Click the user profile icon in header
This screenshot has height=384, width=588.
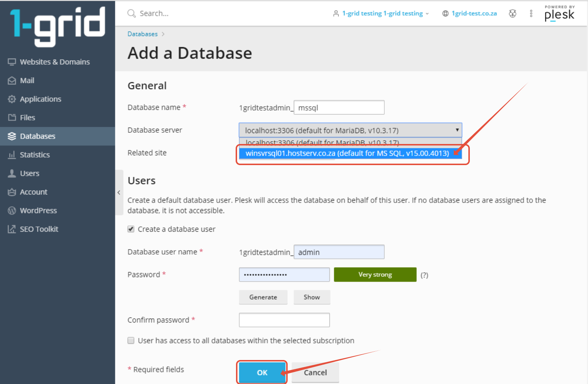[336, 13]
